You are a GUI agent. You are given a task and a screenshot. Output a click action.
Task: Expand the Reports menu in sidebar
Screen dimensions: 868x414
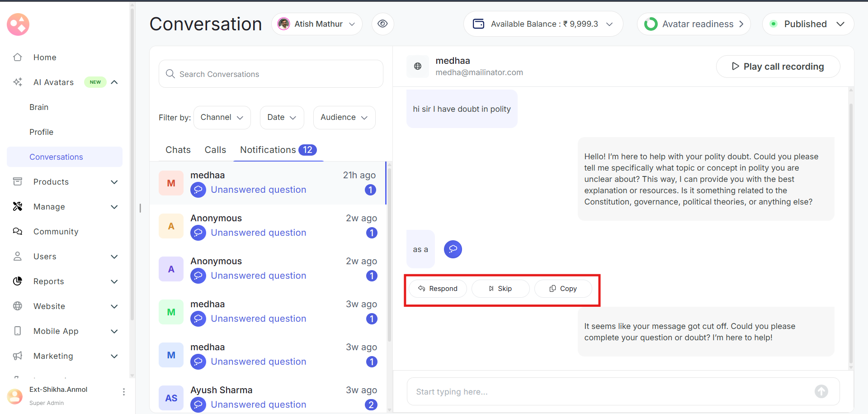point(114,281)
